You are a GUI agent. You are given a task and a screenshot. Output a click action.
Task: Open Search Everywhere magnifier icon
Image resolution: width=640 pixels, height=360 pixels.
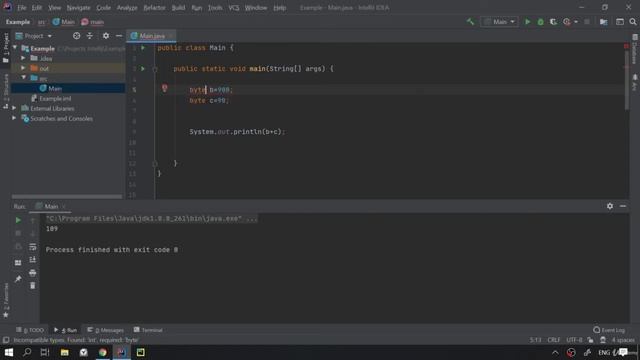coord(633,22)
